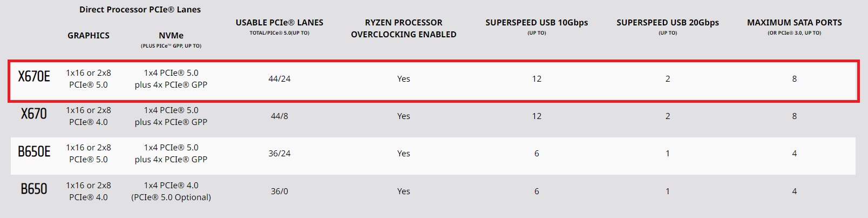Select the X670 chipset row label
The height and width of the screenshot is (218, 868).
[x=34, y=114]
